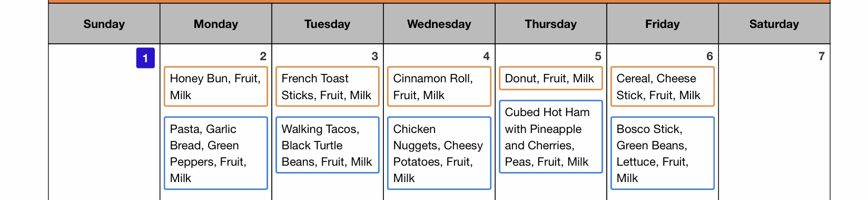Open Cubed Hot Ham with Pineapple entry
Viewport: 868px width, 200px height.
tap(551, 137)
